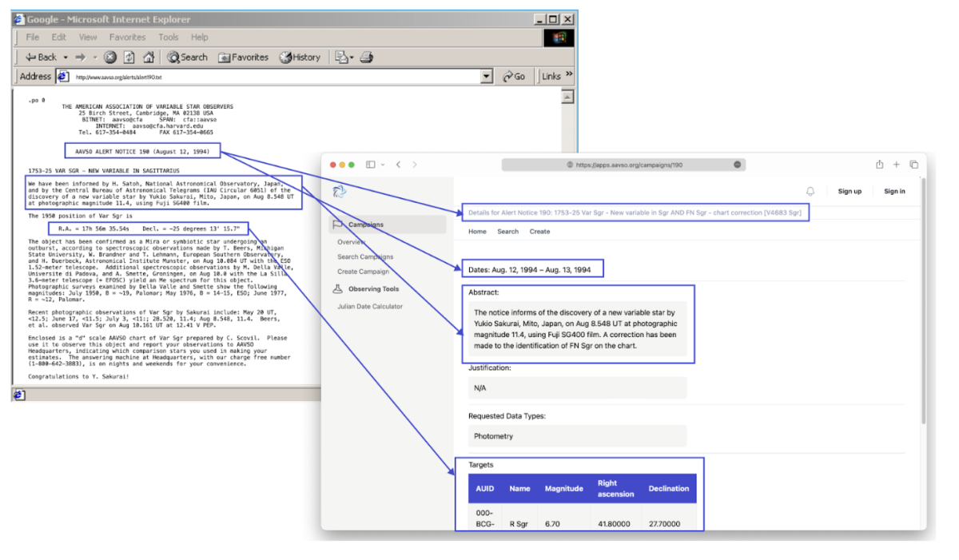
Task: Toggle the Safari sidebar icon
Action: pos(371,165)
